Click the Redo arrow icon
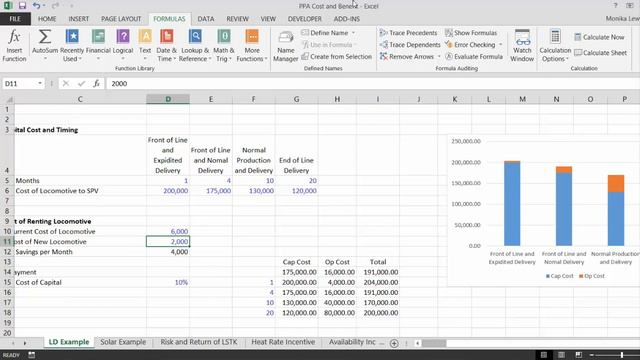The image size is (640, 360). coord(56,6)
